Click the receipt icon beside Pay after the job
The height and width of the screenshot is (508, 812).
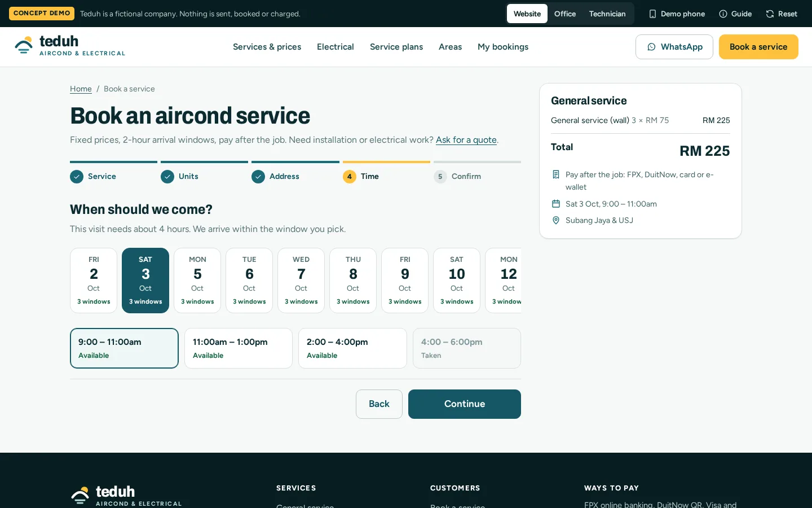(x=556, y=174)
